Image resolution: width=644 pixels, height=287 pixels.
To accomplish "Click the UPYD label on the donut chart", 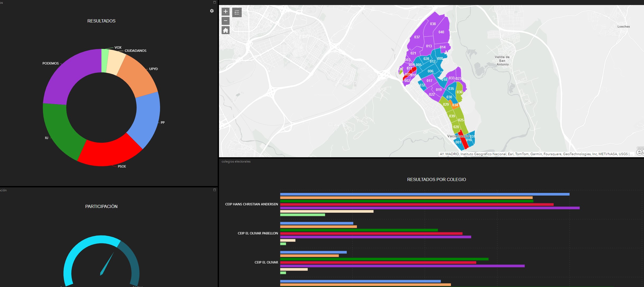I will click(x=153, y=69).
